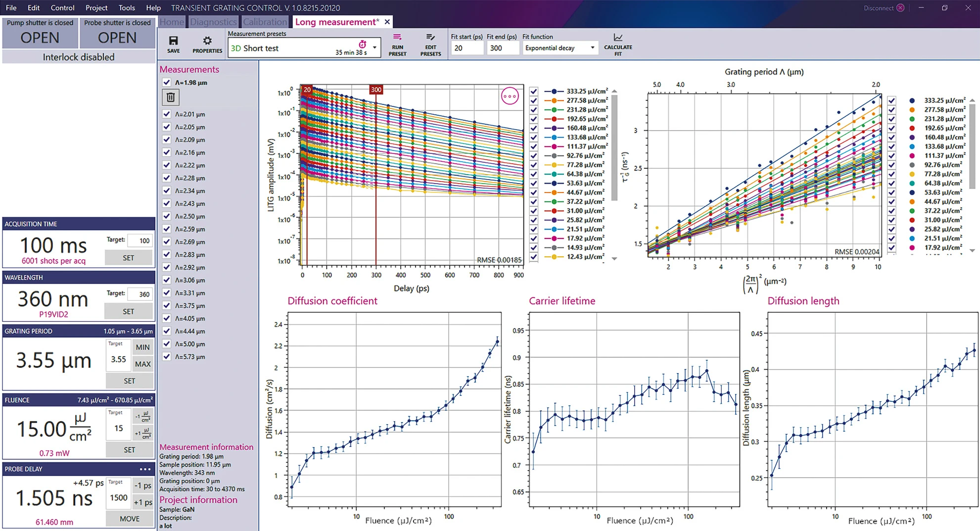Image resolution: width=980 pixels, height=531 pixels.
Task: Open the Measurement presets dropdown
Action: pyautogui.click(x=374, y=48)
